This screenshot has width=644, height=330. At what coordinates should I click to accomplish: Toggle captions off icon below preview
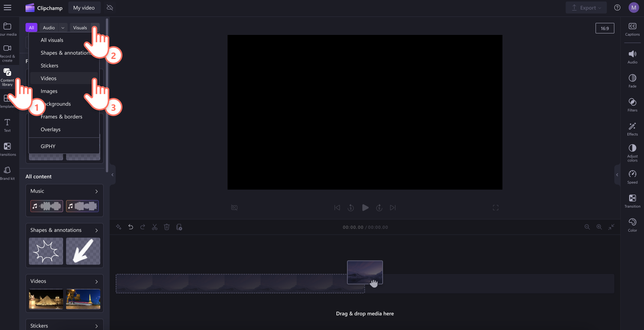click(x=234, y=208)
